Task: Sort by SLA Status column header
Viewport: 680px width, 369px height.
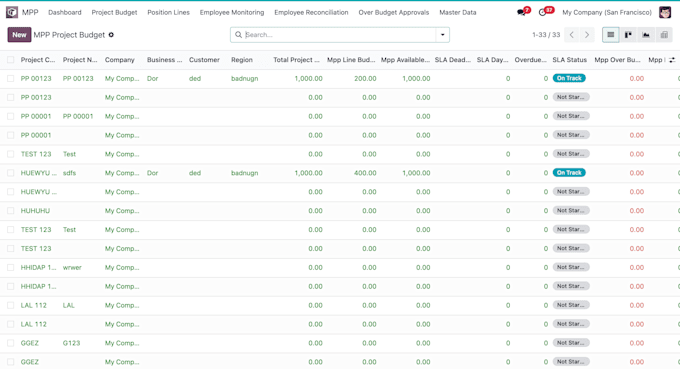Action: point(569,60)
